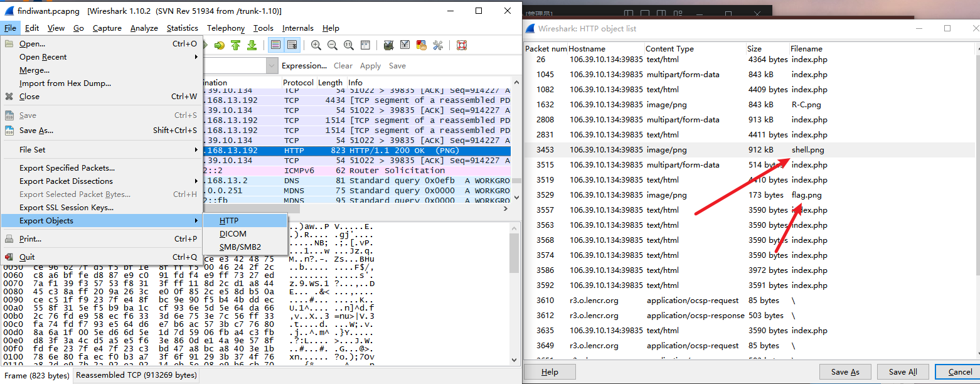Click the Resize All Columns icon
Image resolution: width=980 pixels, height=384 pixels.
[365, 45]
